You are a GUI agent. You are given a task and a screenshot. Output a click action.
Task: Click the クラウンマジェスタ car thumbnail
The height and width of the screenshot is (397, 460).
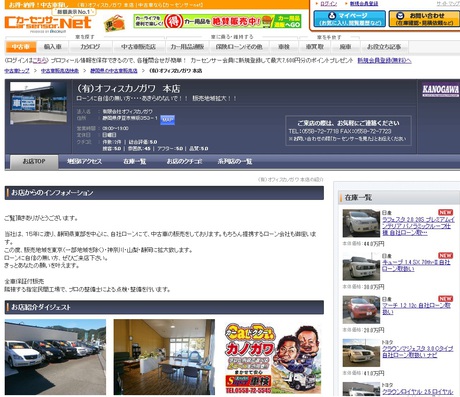click(361, 353)
